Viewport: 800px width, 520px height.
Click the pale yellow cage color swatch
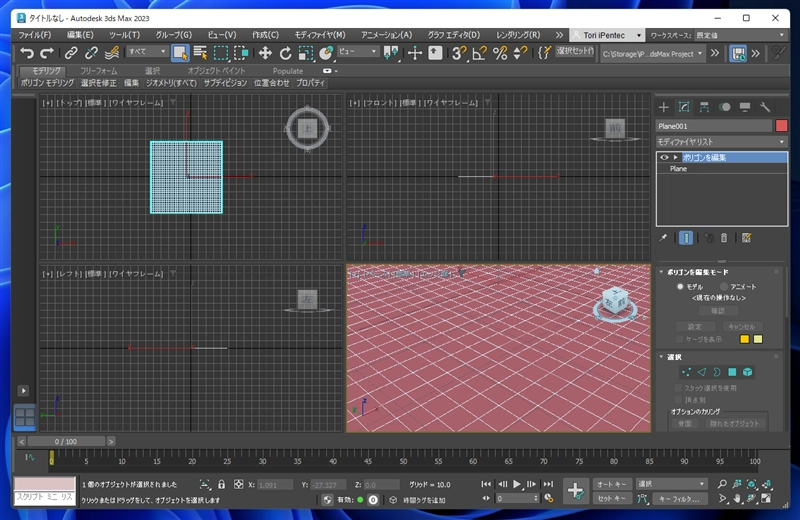[758, 339]
